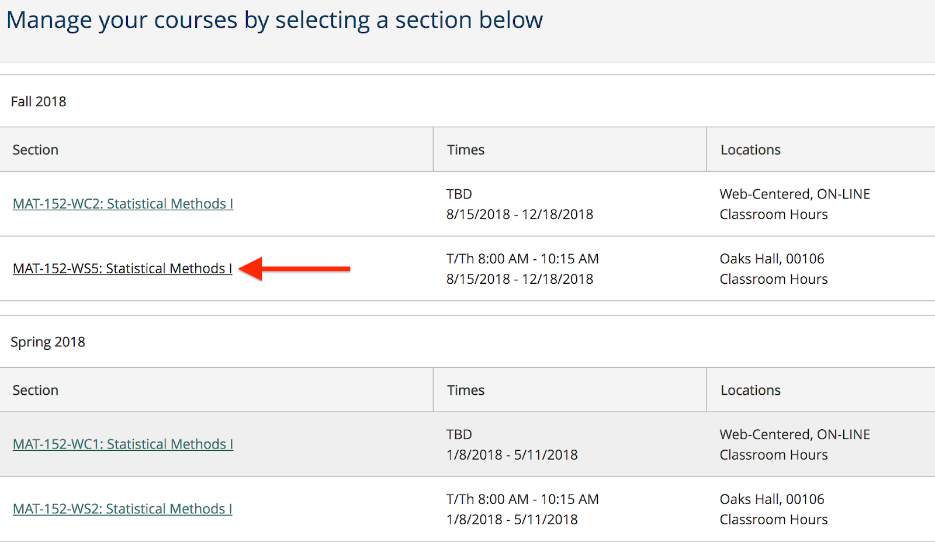Click the Oaks Hall location in the MAT-152-WS5 row
935x560 pixels.
click(772, 259)
